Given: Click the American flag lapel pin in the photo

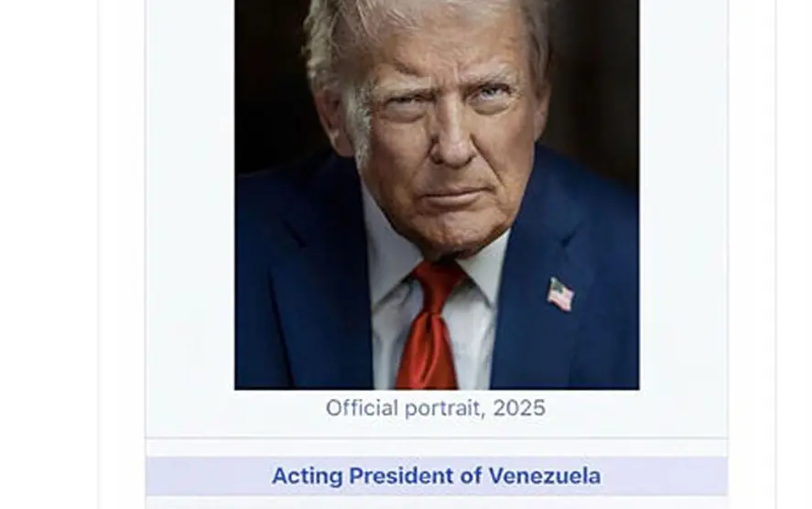Looking at the screenshot, I should (x=561, y=295).
